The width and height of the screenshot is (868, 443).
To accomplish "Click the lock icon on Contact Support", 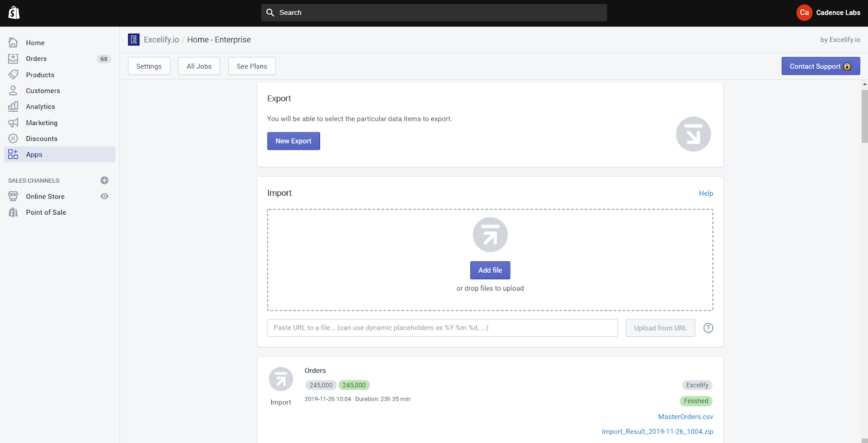I will click(847, 67).
